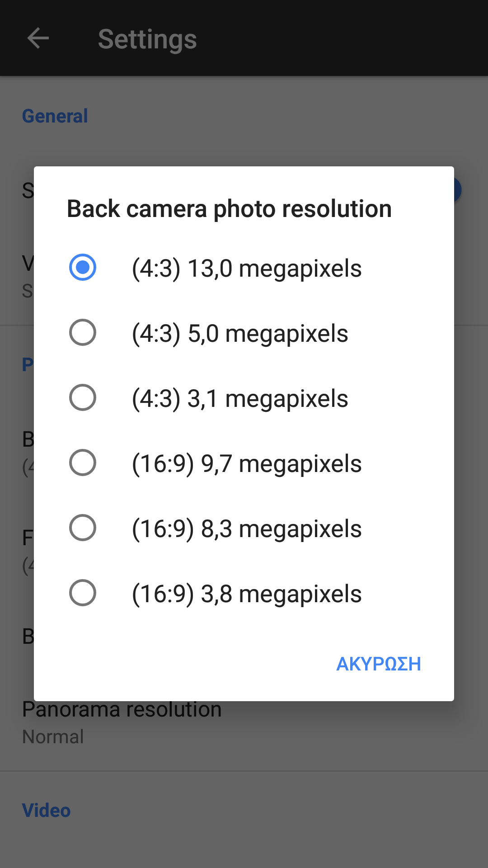
Task: Click the "(16:9) 8,3 megapixels" label text
Action: pyautogui.click(x=247, y=529)
